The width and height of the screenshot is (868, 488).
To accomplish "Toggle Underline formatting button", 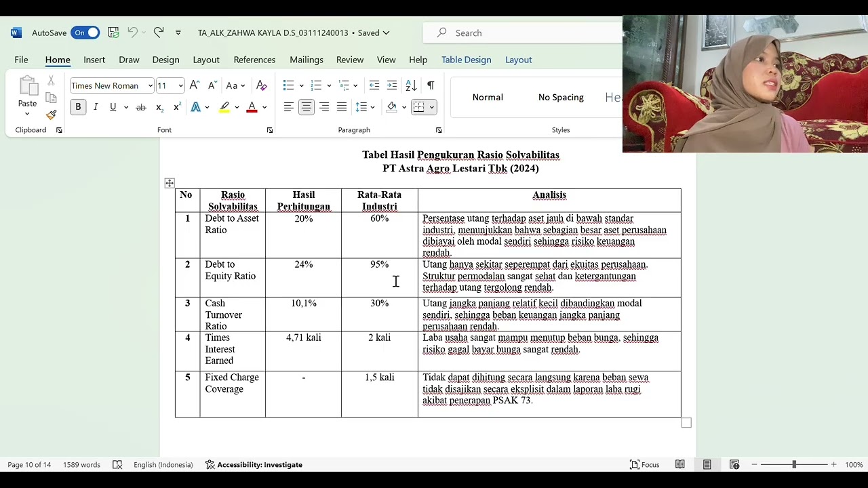I will pos(113,107).
